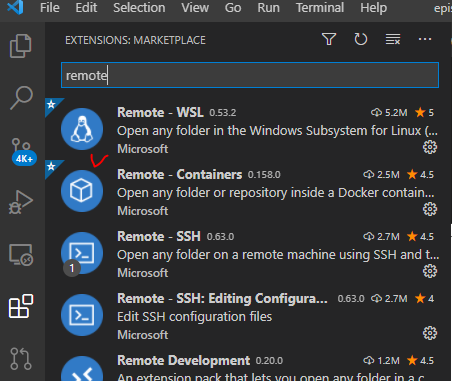This screenshot has height=381, width=452.
Task: Click the badge 1 on Remote - SSH icon
Action: (72, 268)
